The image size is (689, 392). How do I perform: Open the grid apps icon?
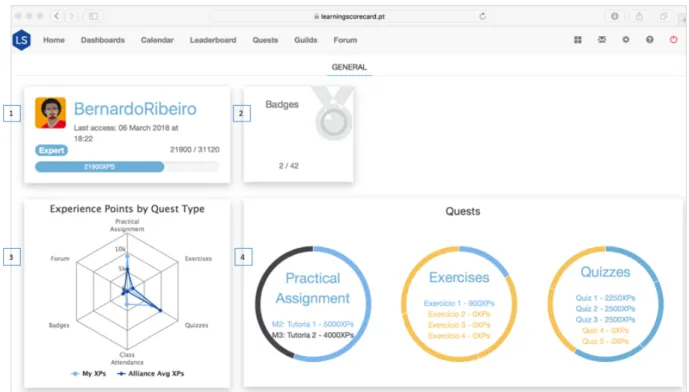click(x=577, y=40)
